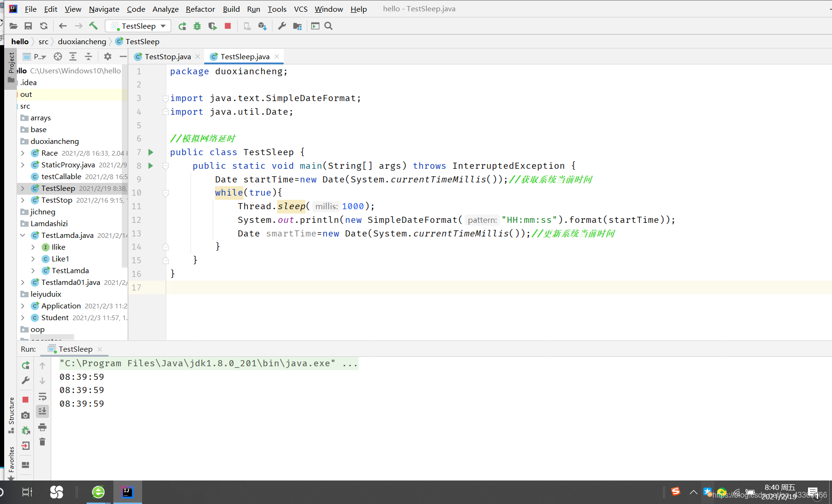Image resolution: width=832 pixels, height=504 pixels.
Task: Rerun TestSleep in Run panel
Action: [26, 365]
